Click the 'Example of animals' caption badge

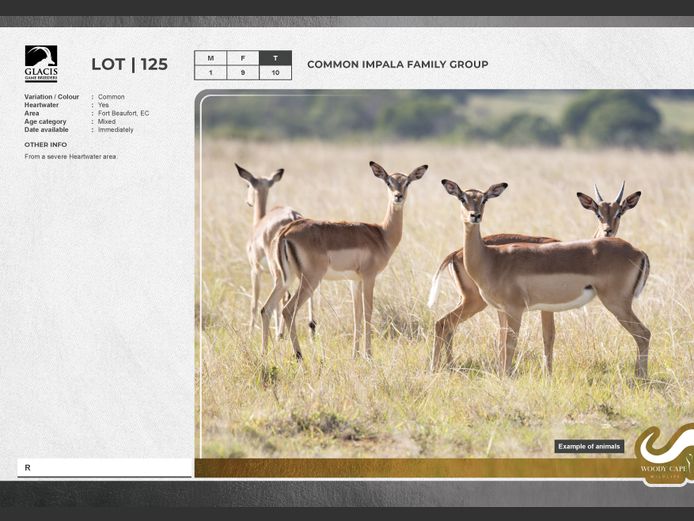point(589,446)
